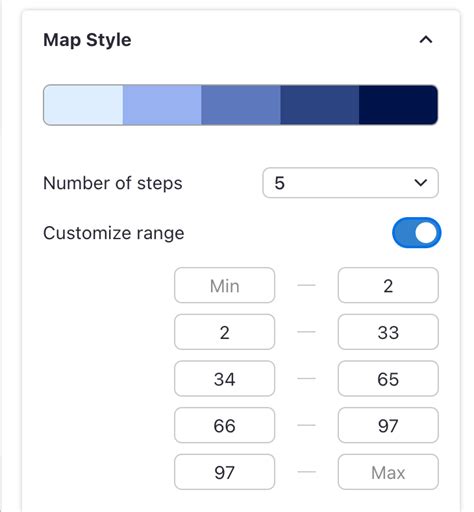Edit the fourth range upper field showing 97

coord(388,425)
